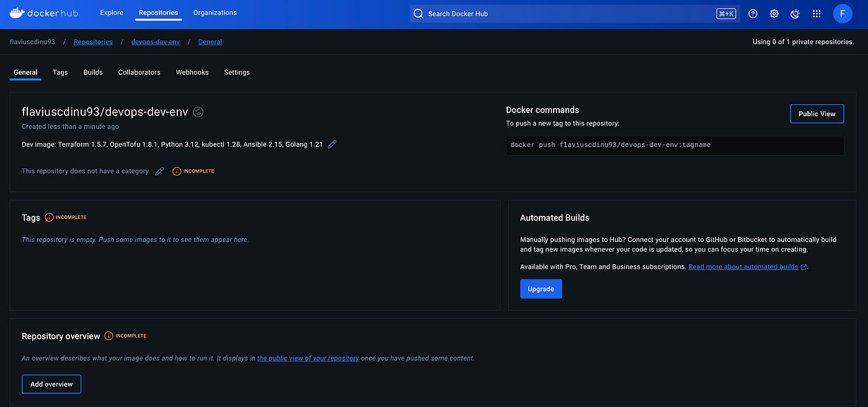Edit the repository category pencil icon
The height and width of the screenshot is (407, 868).
pos(159,171)
